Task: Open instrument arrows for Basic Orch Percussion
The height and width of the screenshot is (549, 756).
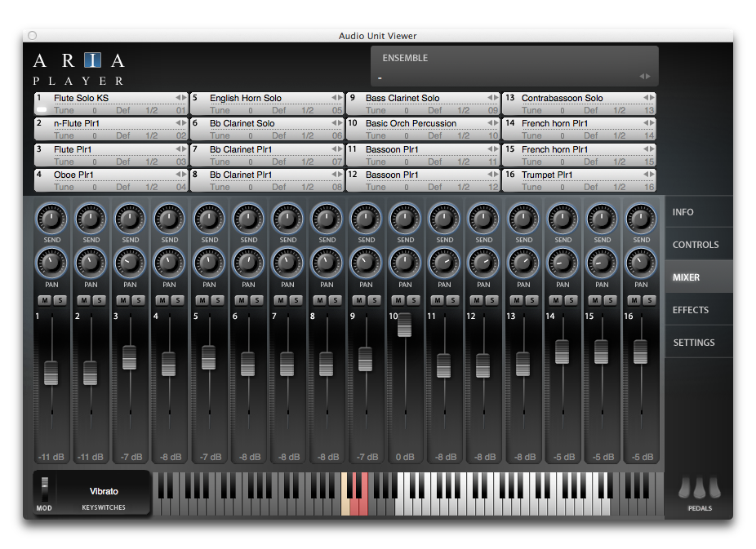Action: coord(493,123)
